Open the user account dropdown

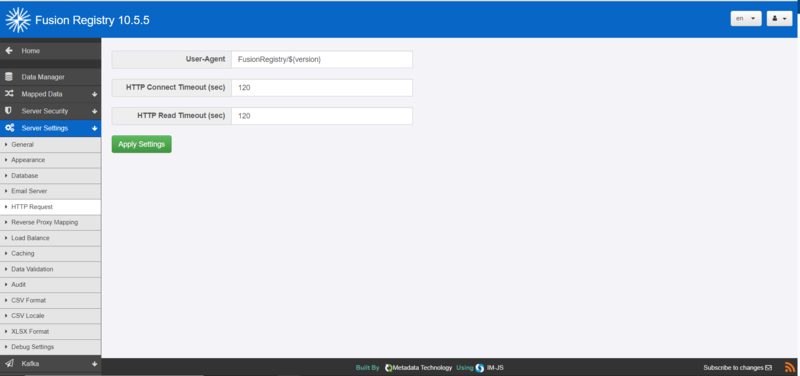779,18
